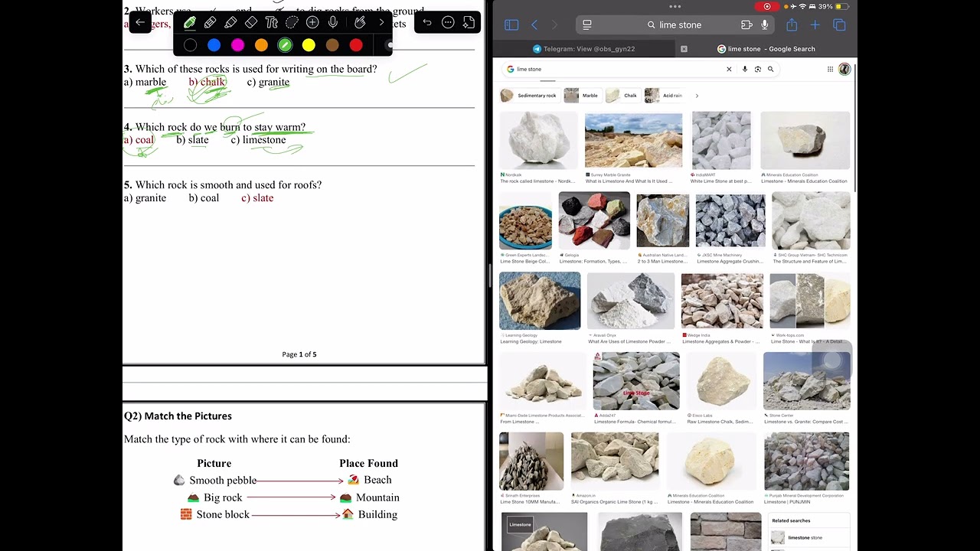
Task: Open Geologia colorful limestone types image
Action: (x=594, y=220)
